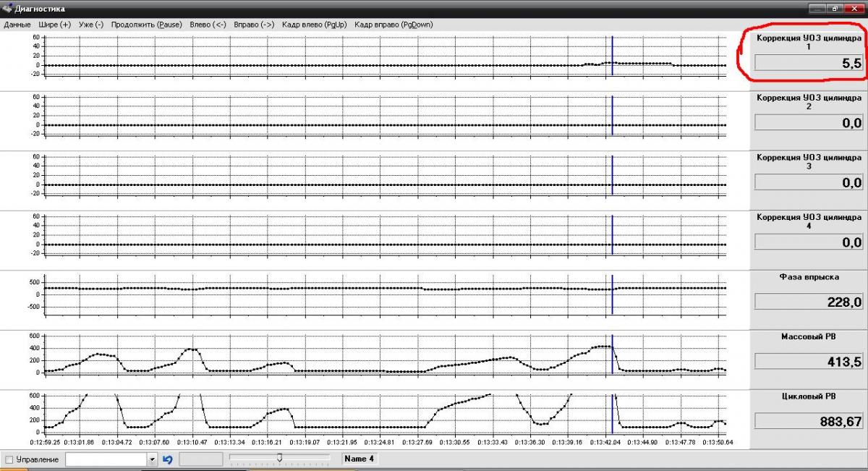Click the Цикловый РВ value 883,67
Screen dimensions: 868x471
(x=809, y=421)
